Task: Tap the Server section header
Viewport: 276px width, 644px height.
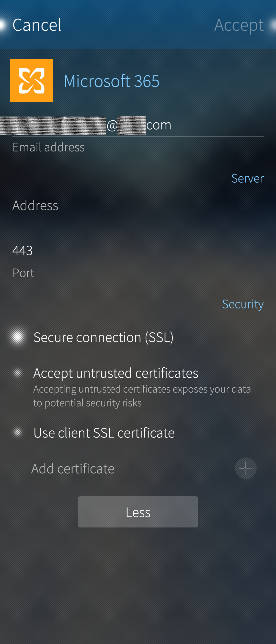Action: (247, 178)
